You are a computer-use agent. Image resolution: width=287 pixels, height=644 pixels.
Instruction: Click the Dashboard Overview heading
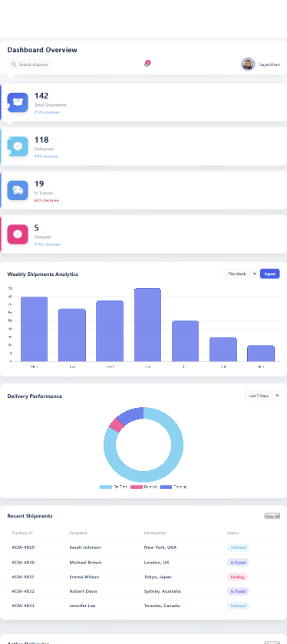pos(42,50)
